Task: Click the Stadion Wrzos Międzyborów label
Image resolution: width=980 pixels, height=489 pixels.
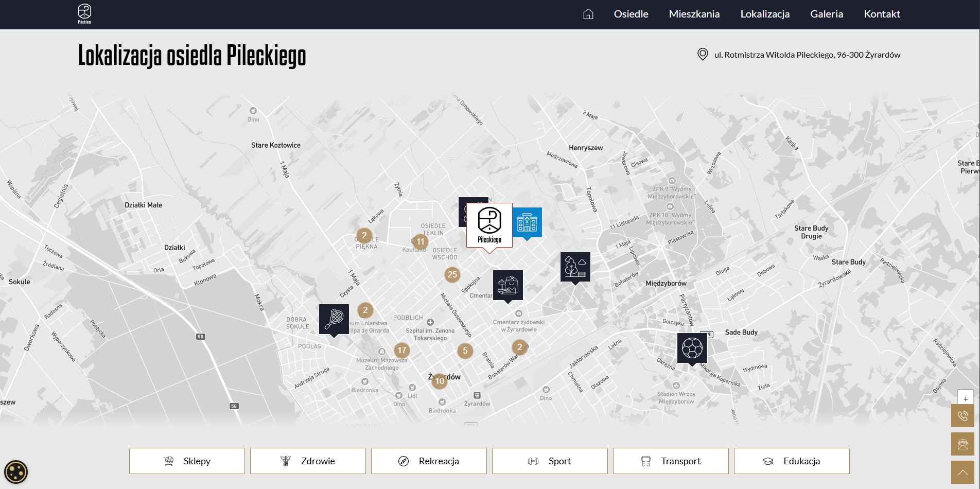Action: (x=676, y=398)
